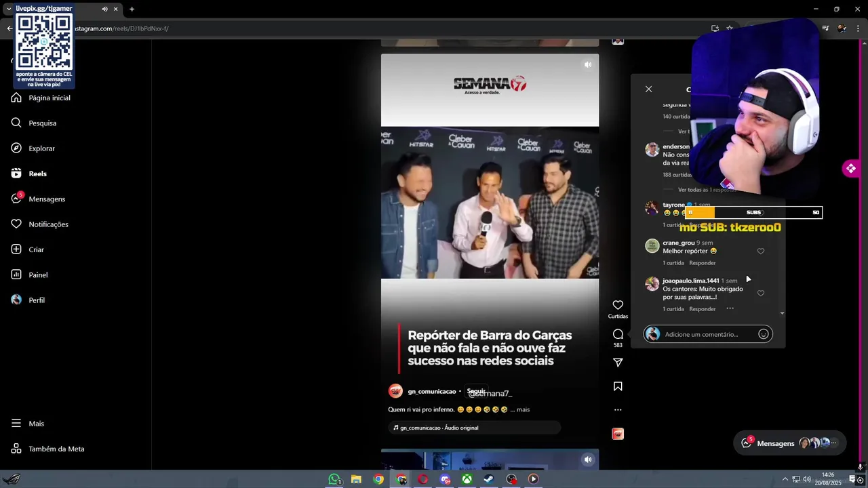Reply to joaopaulo.lima.1441 via Responder

tap(702, 309)
